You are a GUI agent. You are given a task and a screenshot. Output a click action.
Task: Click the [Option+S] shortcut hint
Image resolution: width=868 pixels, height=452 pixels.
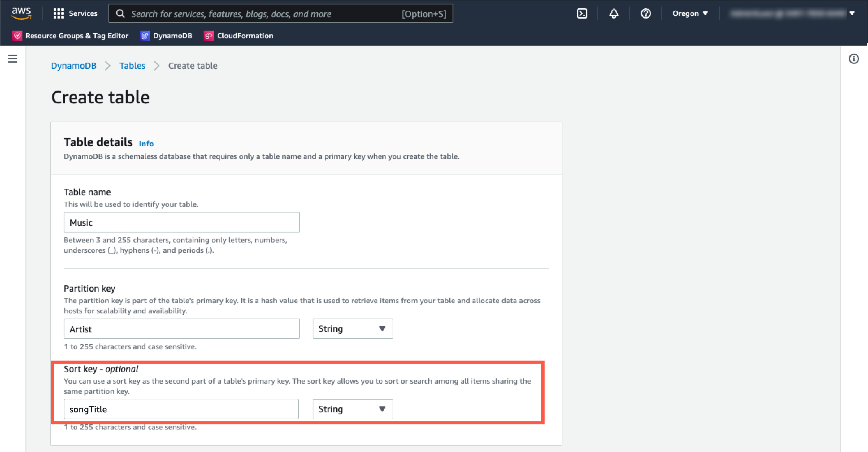pos(424,14)
